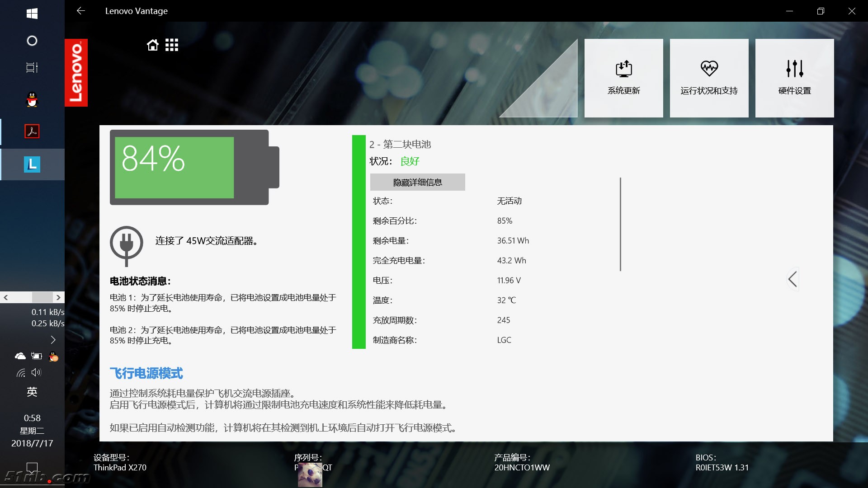The height and width of the screenshot is (488, 868).
Task: Go to the Lenovo Vantage home icon
Action: (153, 45)
